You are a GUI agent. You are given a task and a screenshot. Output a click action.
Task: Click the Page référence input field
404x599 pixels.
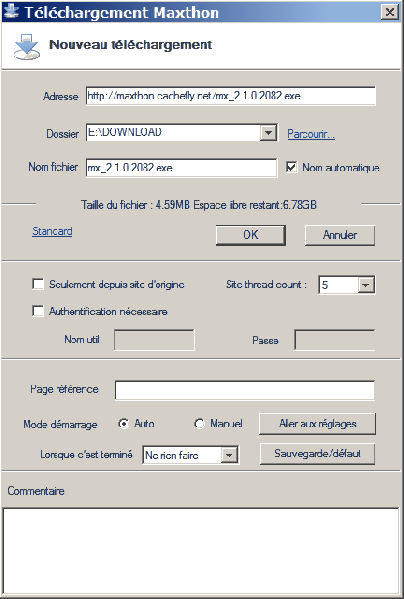pyautogui.click(x=245, y=390)
